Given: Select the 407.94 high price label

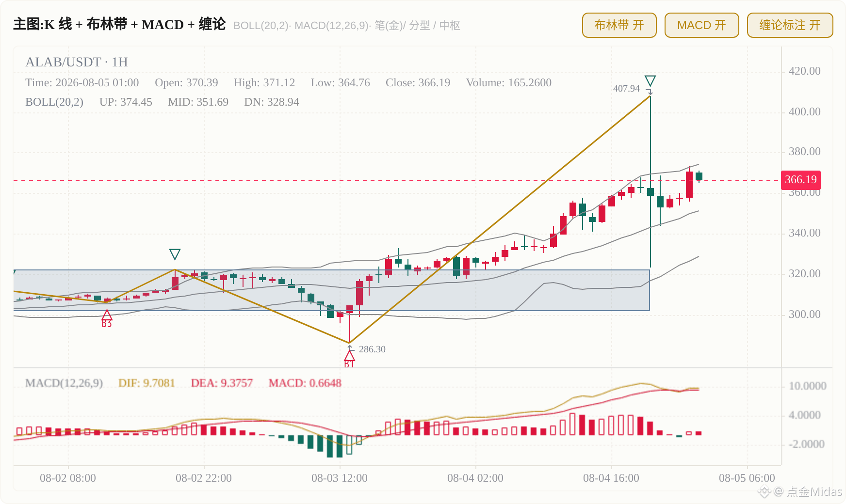Looking at the screenshot, I should pyautogui.click(x=626, y=89).
